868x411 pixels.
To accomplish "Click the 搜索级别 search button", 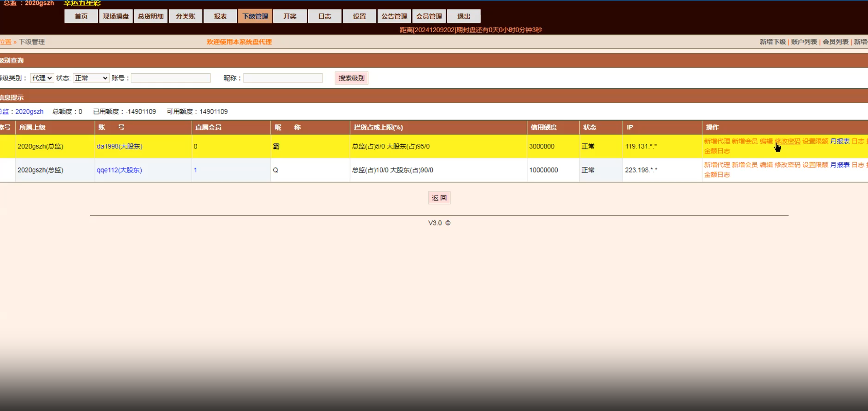I will [351, 78].
